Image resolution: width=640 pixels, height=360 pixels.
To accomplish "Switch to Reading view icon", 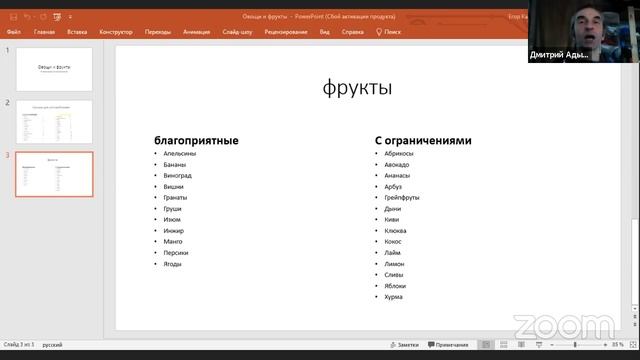I will (x=521, y=345).
